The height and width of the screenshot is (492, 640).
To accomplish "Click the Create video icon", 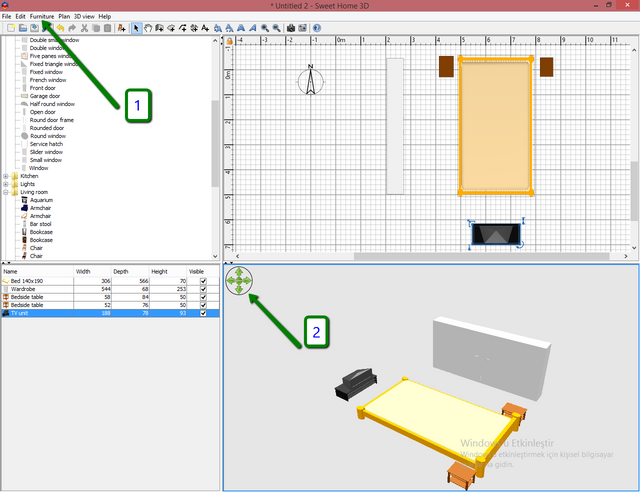I will (x=302, y=28).
